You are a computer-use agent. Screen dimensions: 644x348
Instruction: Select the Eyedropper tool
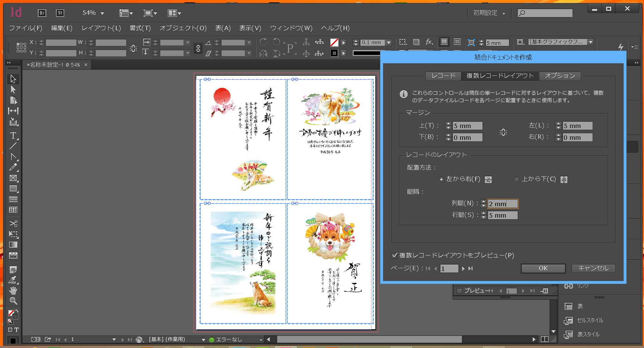point(13,280)
